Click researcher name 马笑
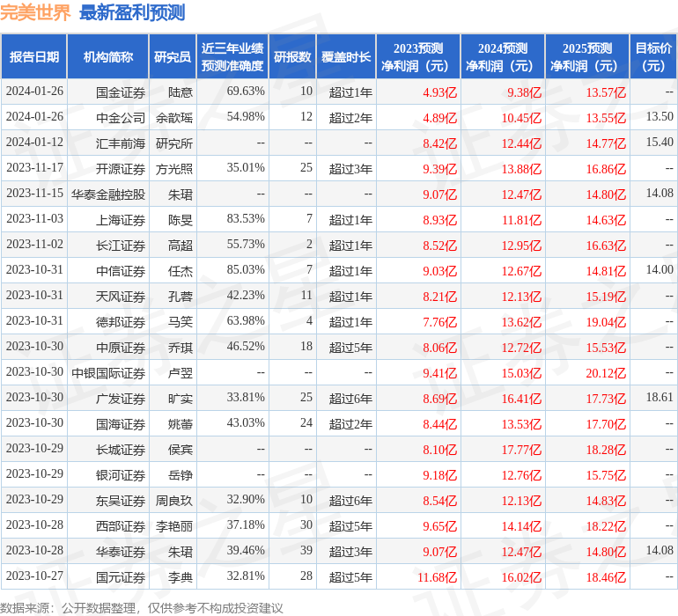678x616 pixels. tap(181, 322)
